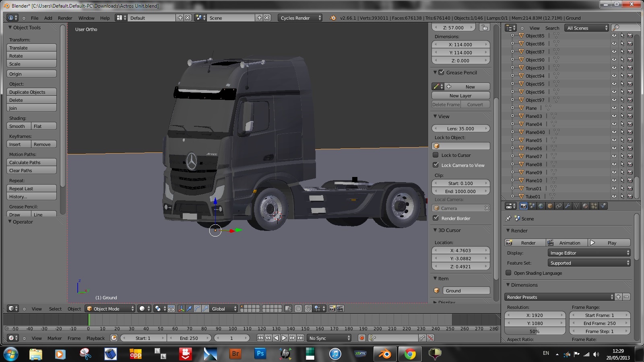Jump to the timeline's first frame
Screen dimensions: 644x362
click(x=260, y=338)
